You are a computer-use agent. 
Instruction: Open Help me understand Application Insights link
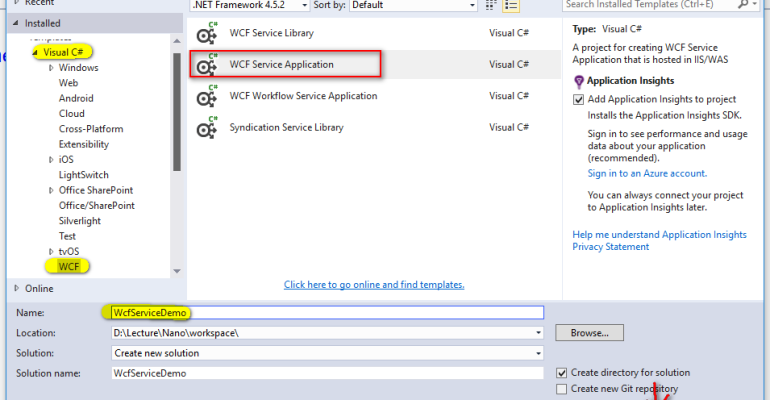tap(660, 235)
